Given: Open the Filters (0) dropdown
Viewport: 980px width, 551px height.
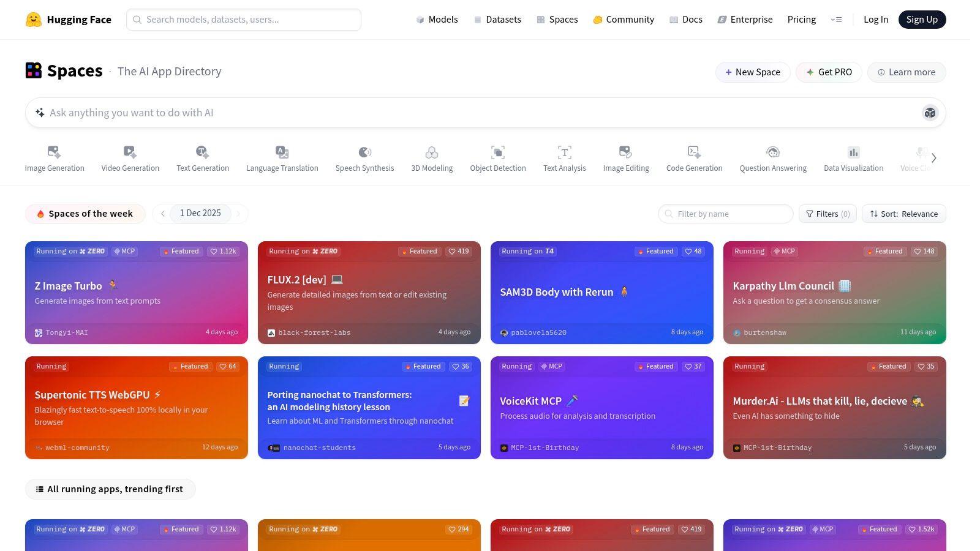Looking at the screenshot, I should (827, 214).
